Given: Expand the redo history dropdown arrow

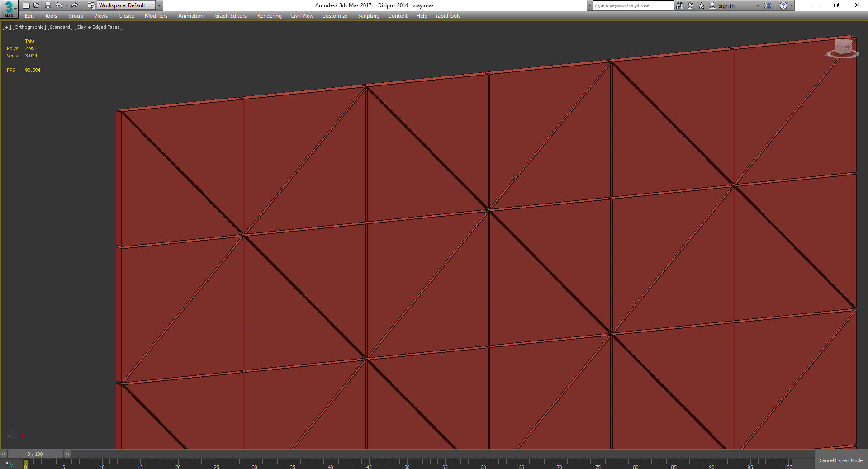Looking at the screenshot, I should coord(82,5).
